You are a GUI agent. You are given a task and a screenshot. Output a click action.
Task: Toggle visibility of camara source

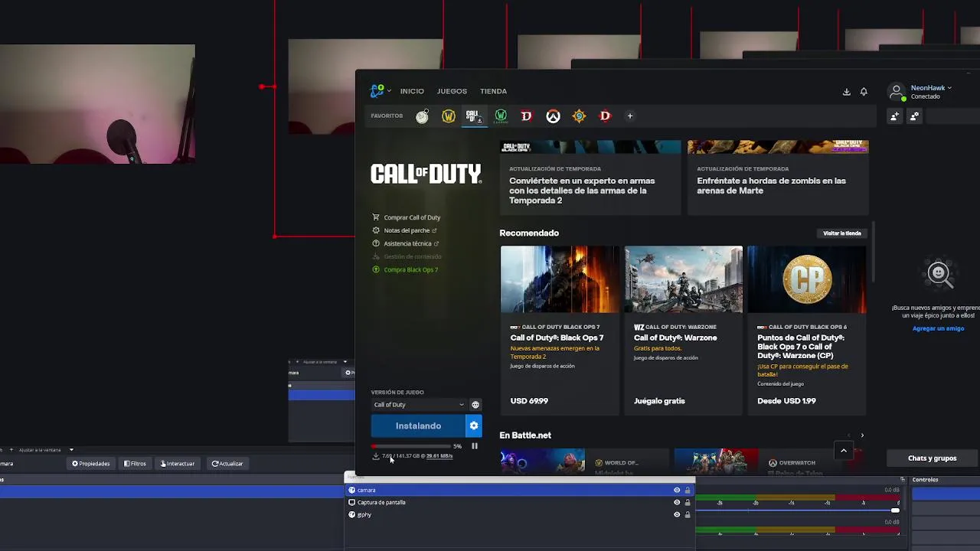(x=677, y=490)
